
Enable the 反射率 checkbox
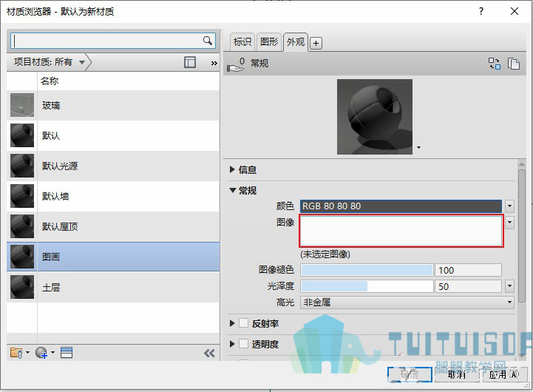point(243,323)
